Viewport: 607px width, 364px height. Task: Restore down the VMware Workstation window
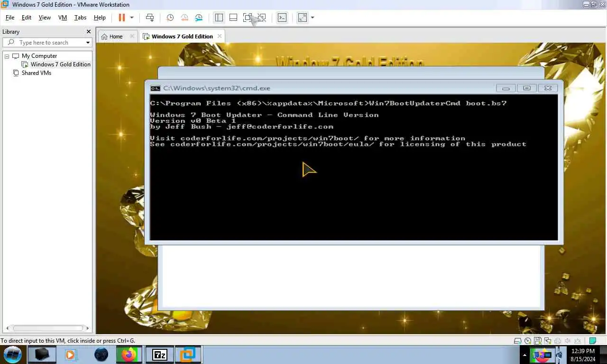[x=594, y=4]
